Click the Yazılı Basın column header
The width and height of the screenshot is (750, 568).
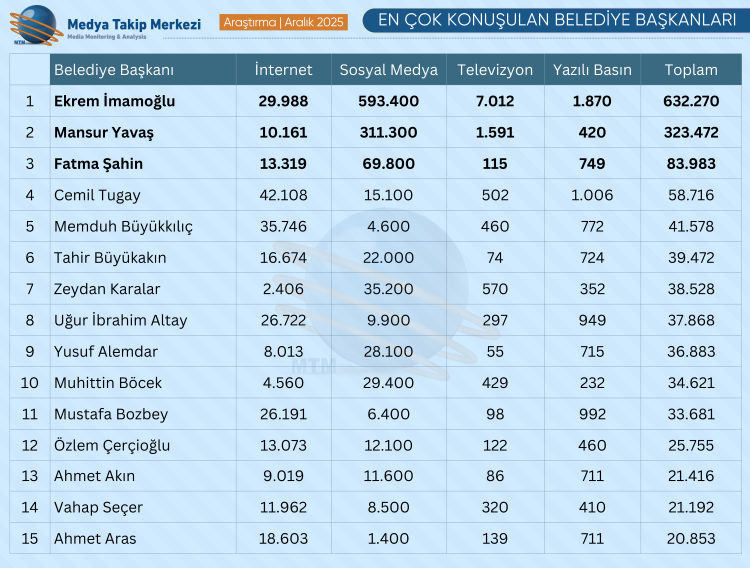(x=592, y=70)
